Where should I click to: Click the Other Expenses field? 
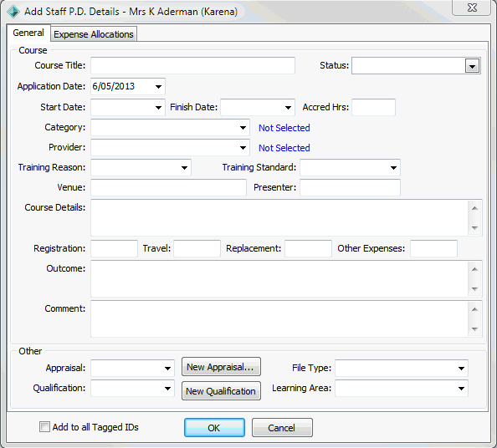pyautogui.click(x=433, y=248)
